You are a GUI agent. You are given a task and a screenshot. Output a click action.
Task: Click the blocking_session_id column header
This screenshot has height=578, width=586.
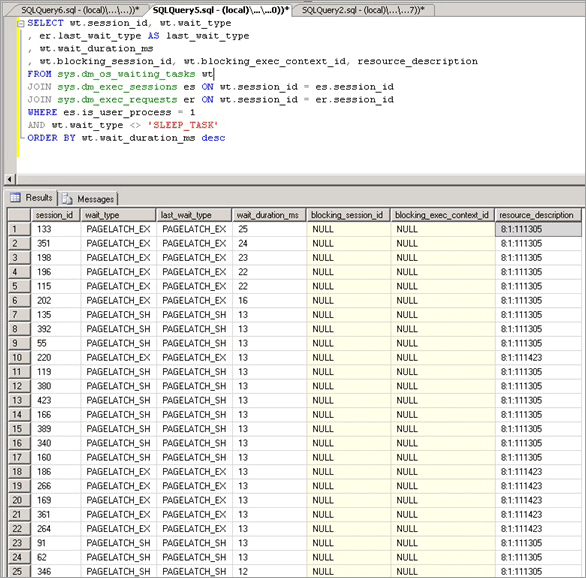[348, 215]
